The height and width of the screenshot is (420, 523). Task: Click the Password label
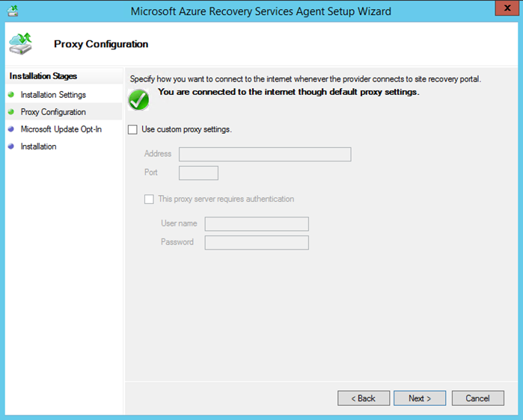(x=177, y=242)
